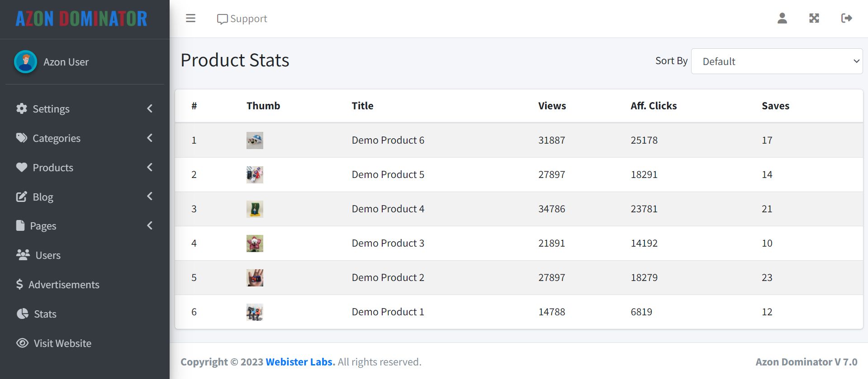
Task: Open the Advertisements menu item
Action: (63, 285)
